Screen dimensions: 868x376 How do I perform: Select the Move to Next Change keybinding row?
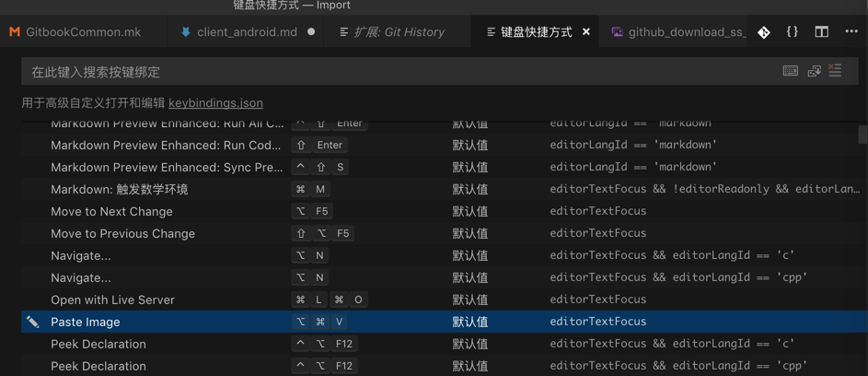pyautogui.click(x=111, y=211)
